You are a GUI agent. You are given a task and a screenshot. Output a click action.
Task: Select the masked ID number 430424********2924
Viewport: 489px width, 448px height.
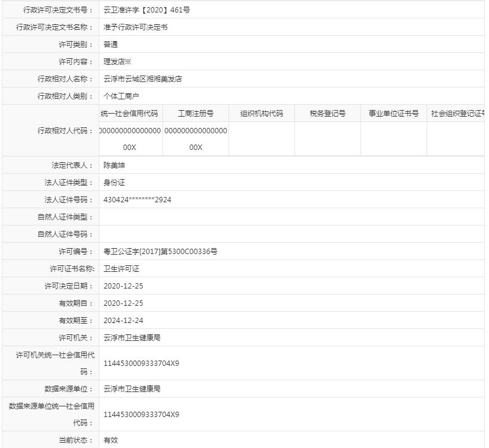(137, 199)
